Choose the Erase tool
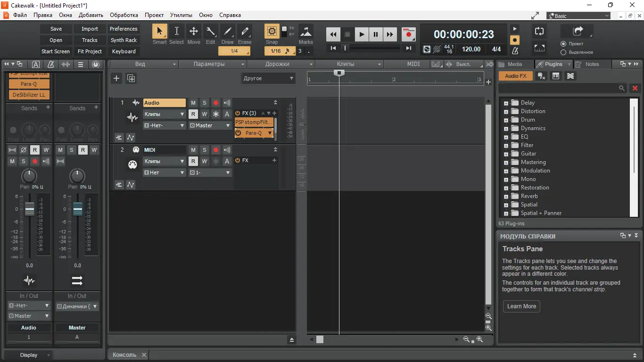Screen dimensions: 644x362 pos(244,32)
